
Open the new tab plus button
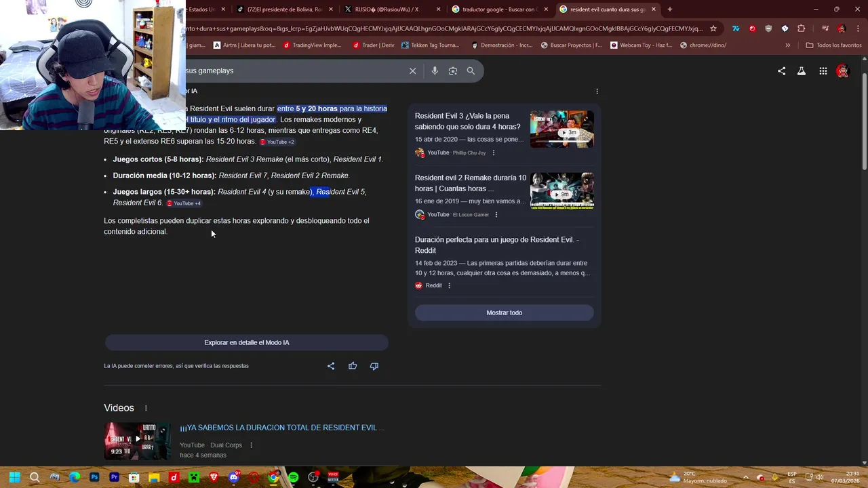(669, 9)
